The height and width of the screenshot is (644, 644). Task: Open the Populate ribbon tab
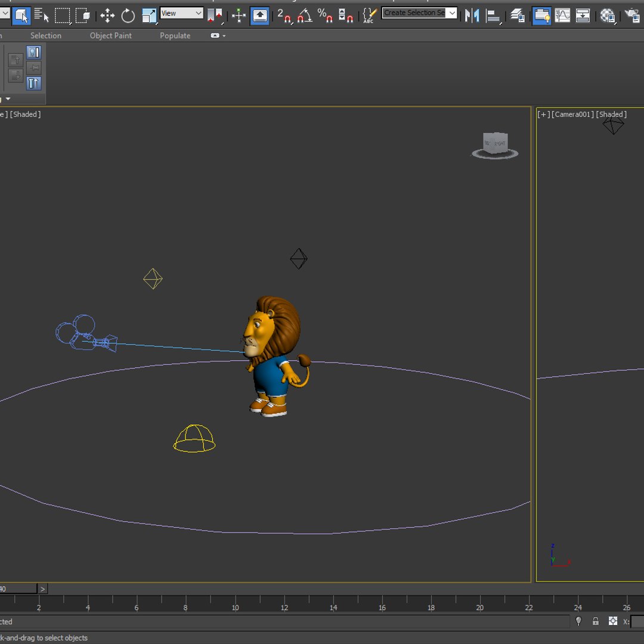point(175,36)
